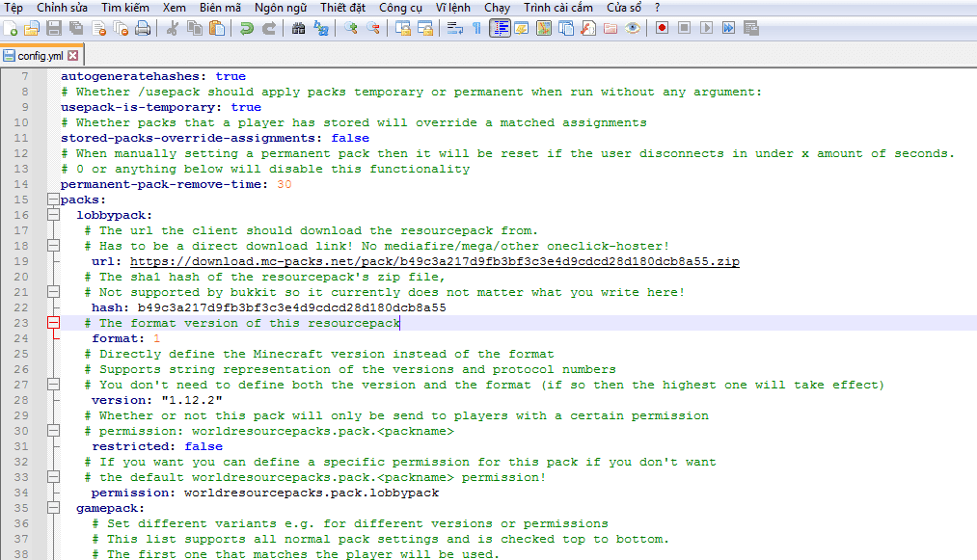Open the Cửa sổ menu
Screen dimensions: 977x560
click(624, 8)
